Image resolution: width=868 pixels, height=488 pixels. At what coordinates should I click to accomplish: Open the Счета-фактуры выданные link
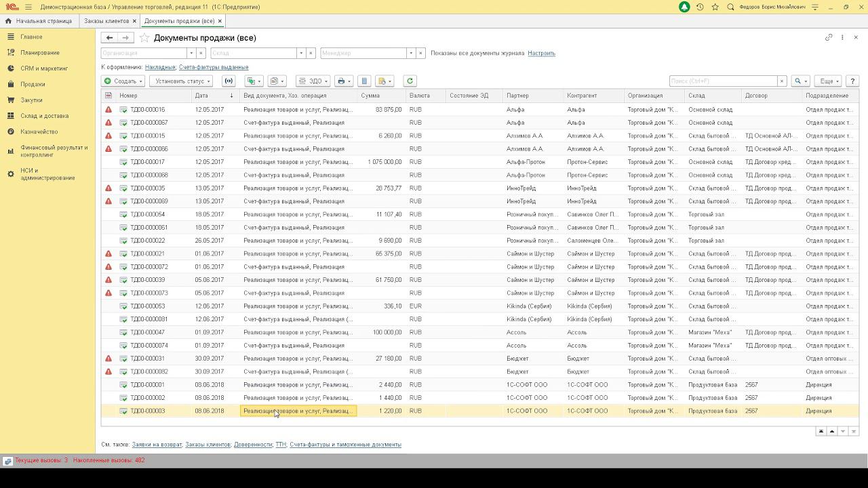pos(214,67)
